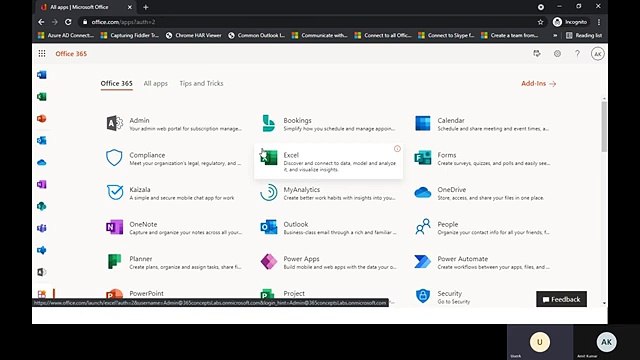Open SharePoint from the left sidebar
This screenshot has height=360, width=640.
tap(42, 207)
